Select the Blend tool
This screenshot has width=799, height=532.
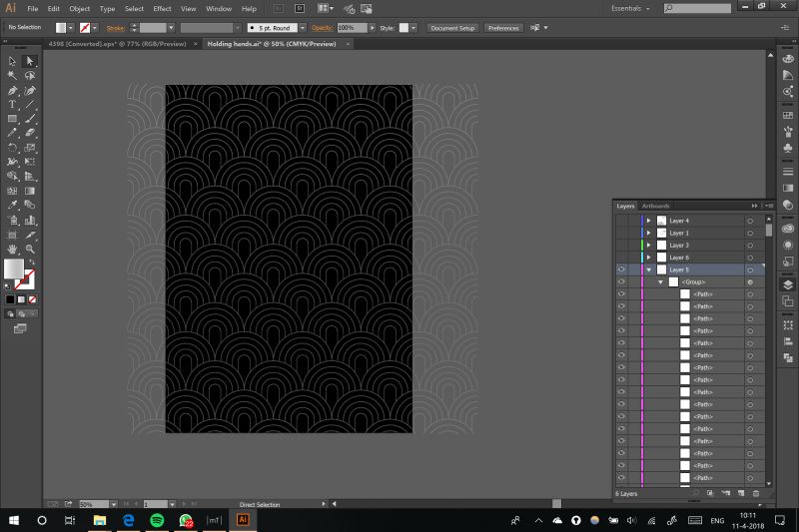(30, 205)
